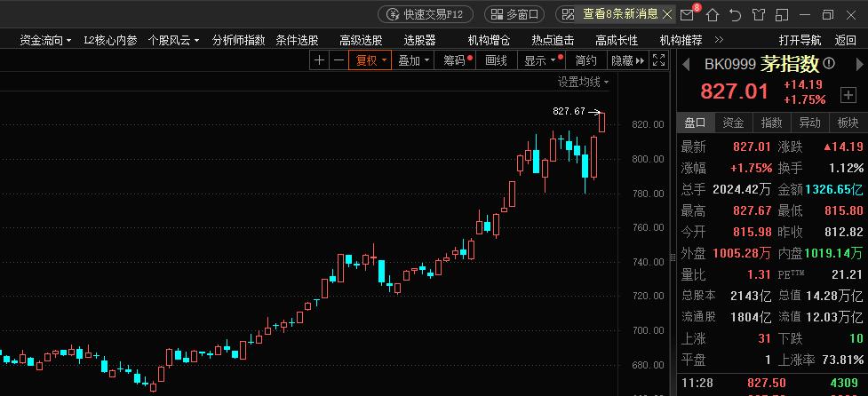Open the mail inbox with 8 unread
The width and height of the screenshot is (868, 396).
(687, 14)
